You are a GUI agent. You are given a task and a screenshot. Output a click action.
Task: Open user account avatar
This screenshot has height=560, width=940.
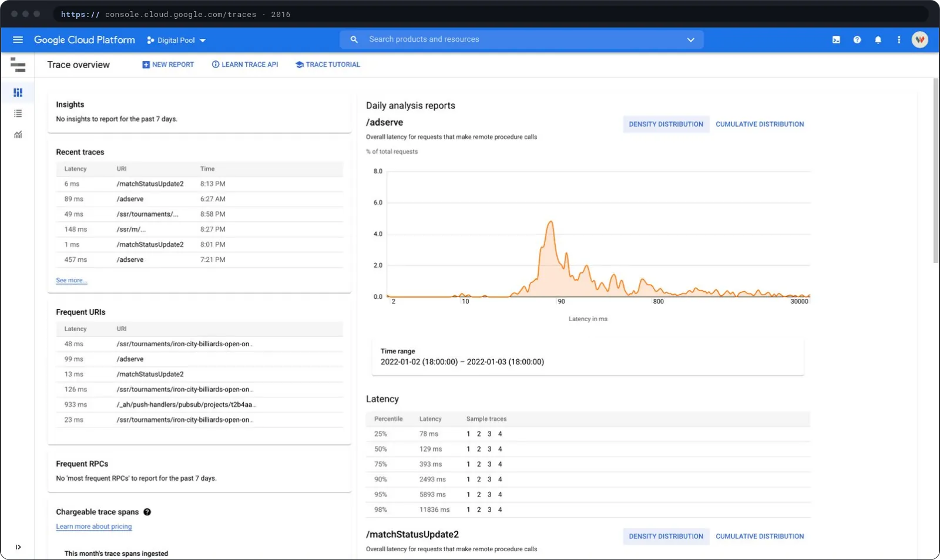pos(920,40)
